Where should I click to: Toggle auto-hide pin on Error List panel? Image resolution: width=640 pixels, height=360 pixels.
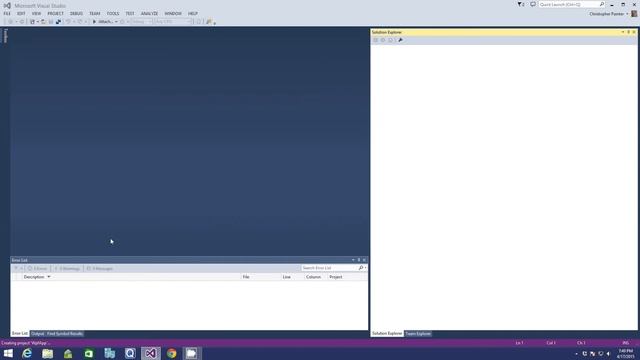359,260
